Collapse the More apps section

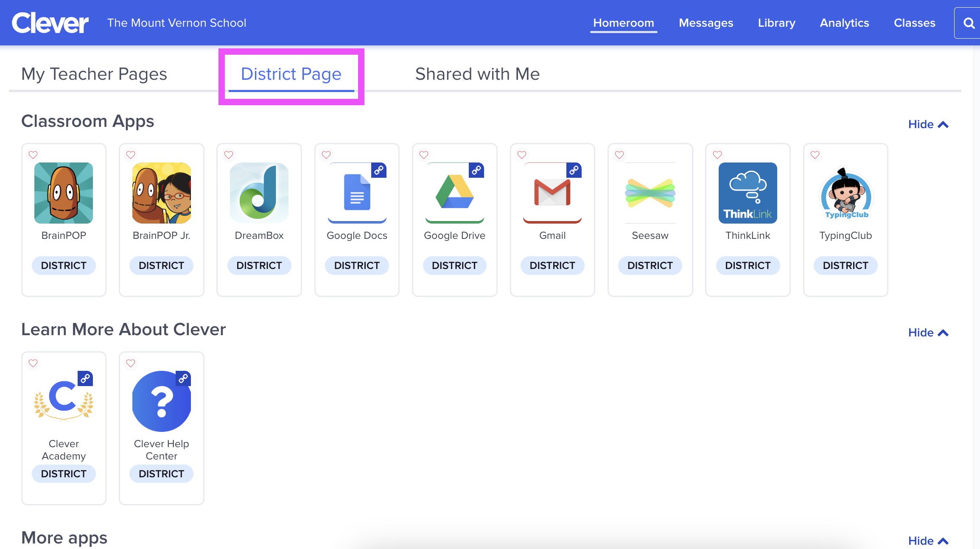(x=928, y=541)
